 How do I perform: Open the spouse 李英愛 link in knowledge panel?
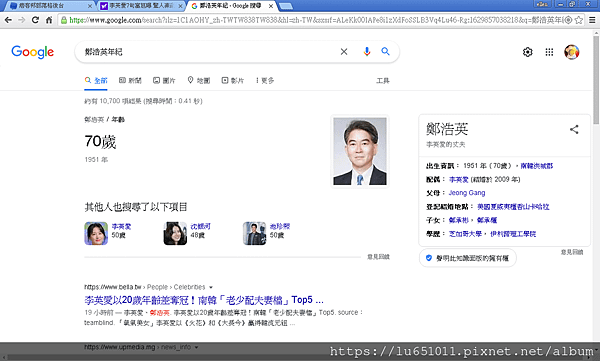coord(458,180)
